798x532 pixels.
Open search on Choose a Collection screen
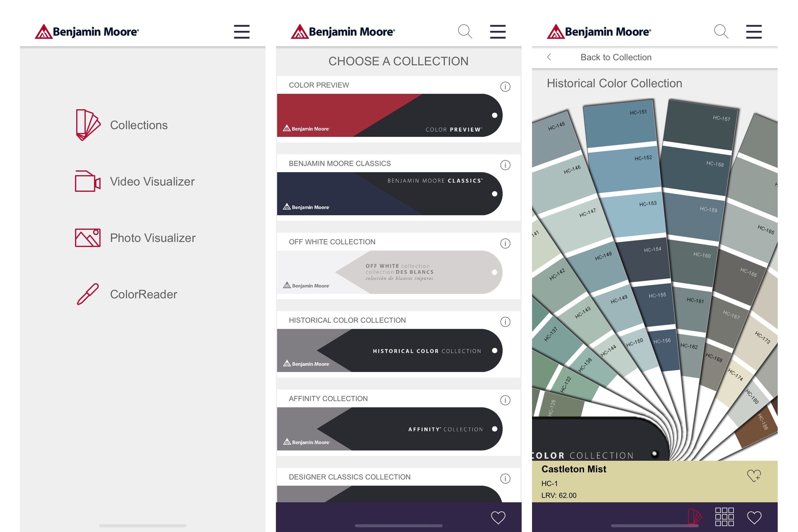pyautogui.click(x=465, y=32)
